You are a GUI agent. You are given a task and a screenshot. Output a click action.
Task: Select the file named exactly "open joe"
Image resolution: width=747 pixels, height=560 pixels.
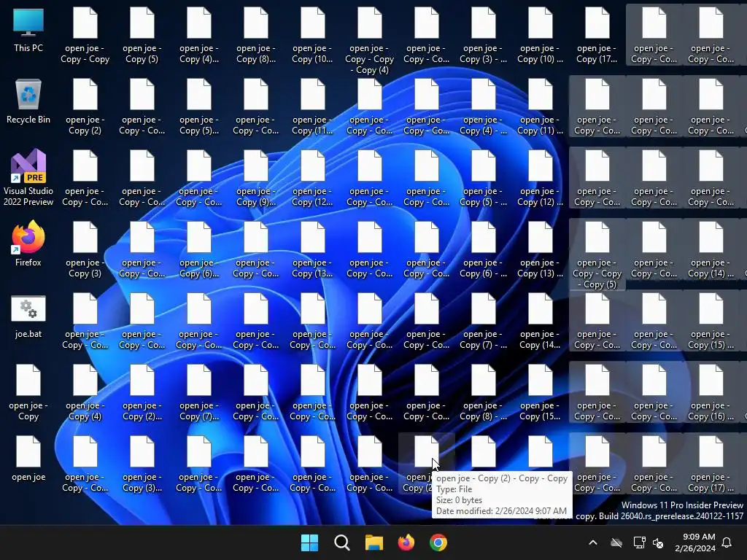click(x=28, y=459)
